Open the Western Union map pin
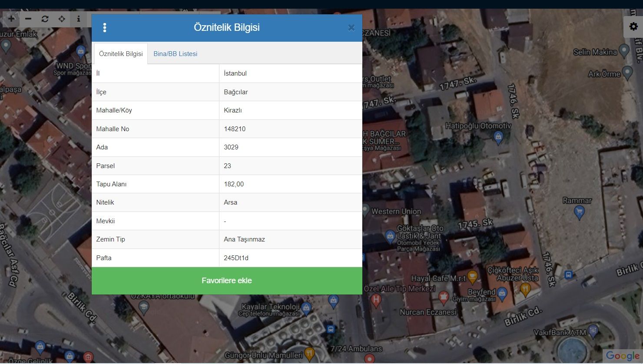 [x=365, y=211]
